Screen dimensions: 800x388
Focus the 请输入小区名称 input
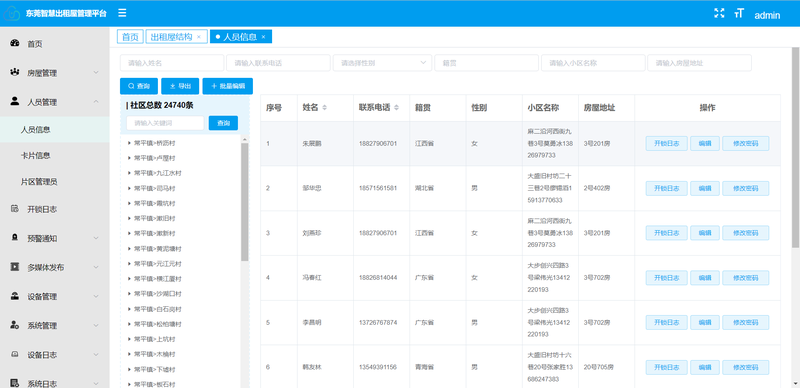point(593,63)
